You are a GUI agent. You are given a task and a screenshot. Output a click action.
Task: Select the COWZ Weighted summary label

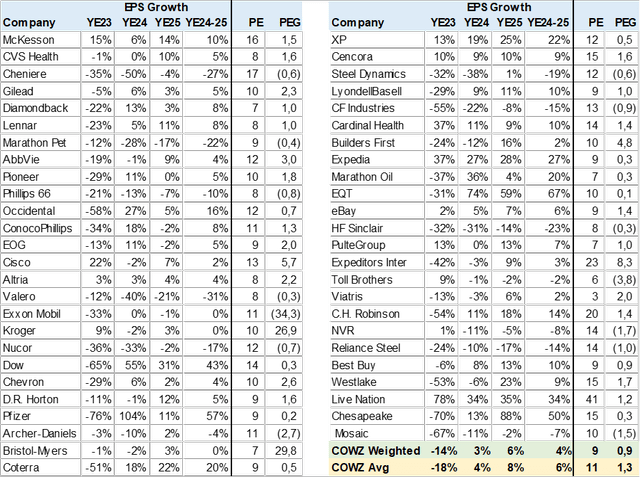pyautogui.click(x=376, y=450)
